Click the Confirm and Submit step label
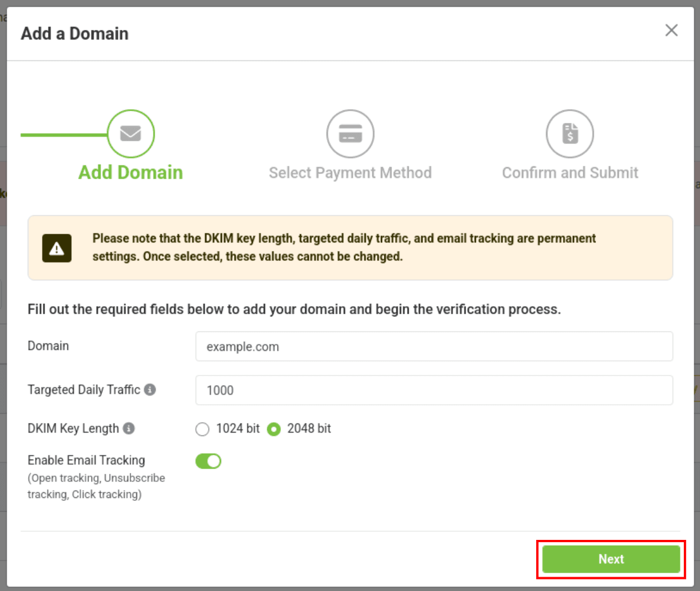 tap(570, 173)
